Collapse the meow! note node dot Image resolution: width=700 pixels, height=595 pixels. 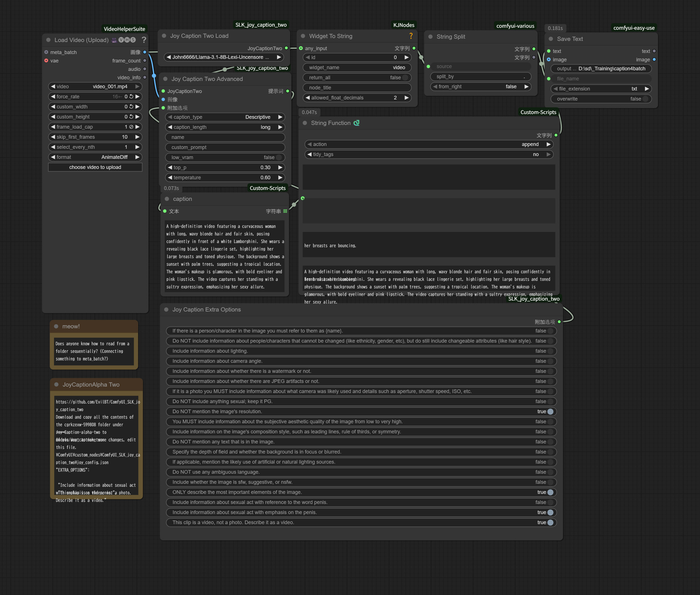pyautogui.click(x=56, y=326)
